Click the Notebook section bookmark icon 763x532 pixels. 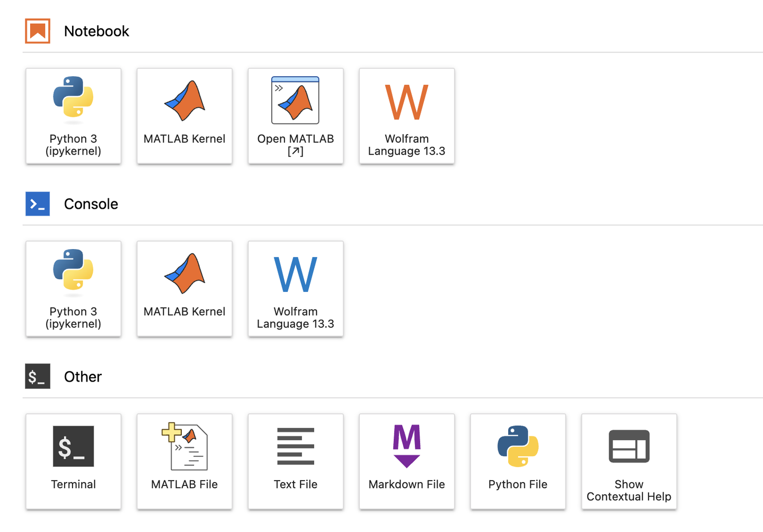click(x=37, y=31)
